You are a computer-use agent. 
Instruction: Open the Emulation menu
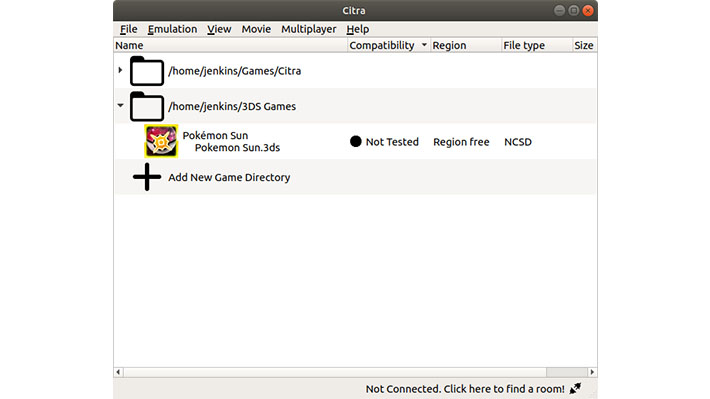pyautogui.click(x=172, y=29)
